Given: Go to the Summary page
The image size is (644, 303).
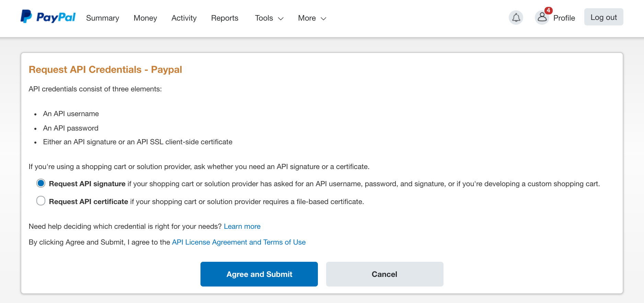Looking at the screenshot, I should (x=103, y=18).
